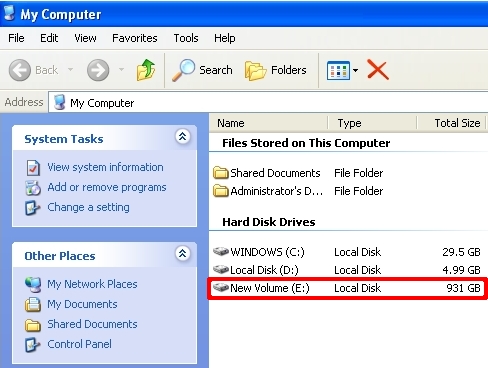The image size is (488, 368).
Task: Select the New Volume (E:) drive
Action: 347,288
